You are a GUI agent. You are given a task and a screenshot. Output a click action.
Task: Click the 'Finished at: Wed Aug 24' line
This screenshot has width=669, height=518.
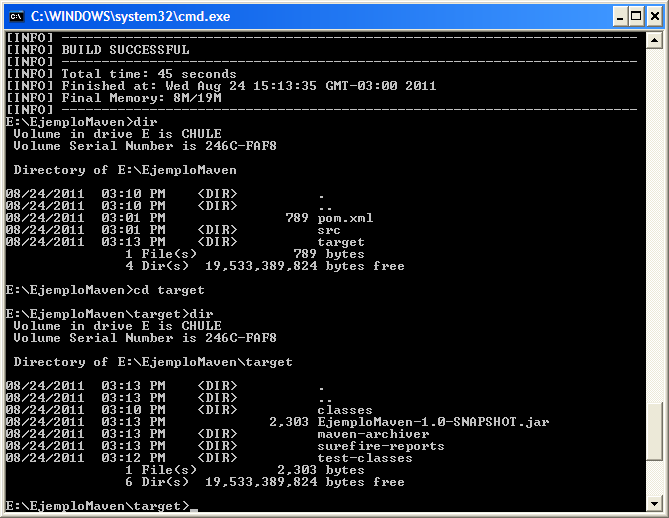221,86
